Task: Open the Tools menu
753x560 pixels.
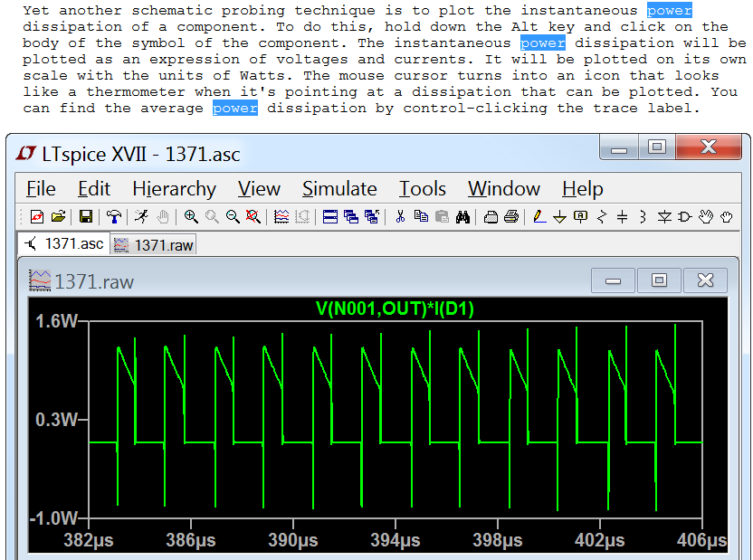Action: coord(423,188)
